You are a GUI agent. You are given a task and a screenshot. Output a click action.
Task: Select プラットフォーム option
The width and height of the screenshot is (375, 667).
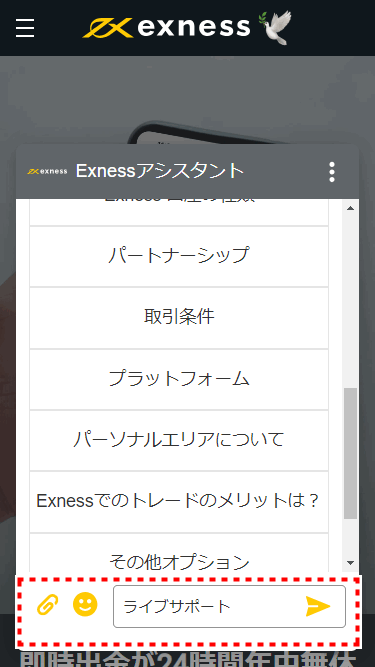(x=179, y=379)
